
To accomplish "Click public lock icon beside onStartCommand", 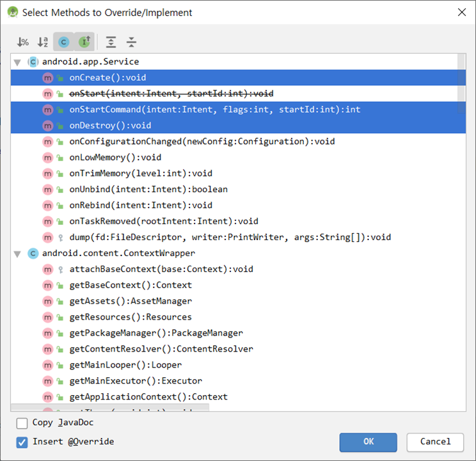I will 60,109.
